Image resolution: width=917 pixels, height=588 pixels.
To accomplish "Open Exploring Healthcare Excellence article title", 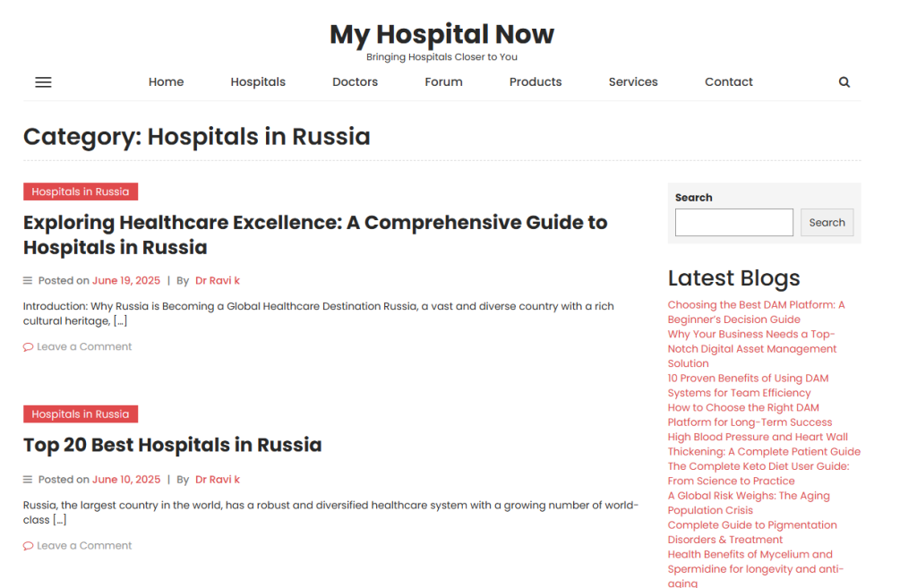I will coord(315,235).
